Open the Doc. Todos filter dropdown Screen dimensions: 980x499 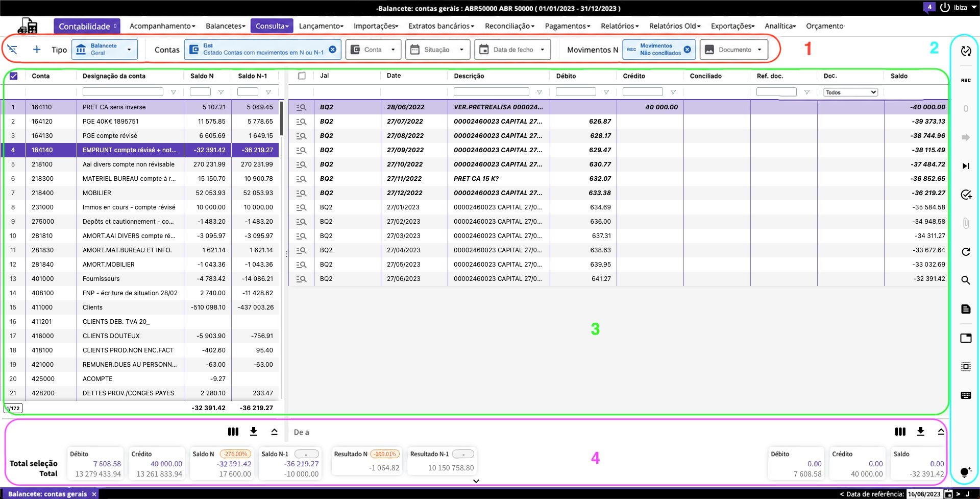(x=850, y=92)
